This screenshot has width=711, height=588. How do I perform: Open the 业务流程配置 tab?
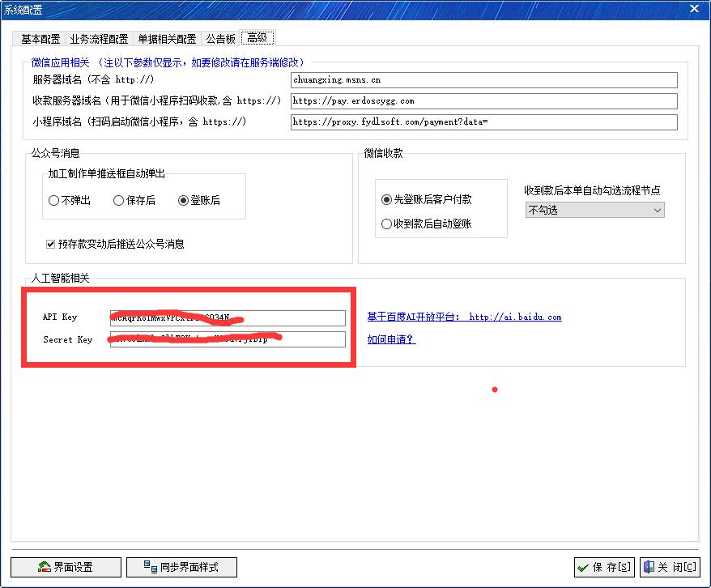click(99, 39)
